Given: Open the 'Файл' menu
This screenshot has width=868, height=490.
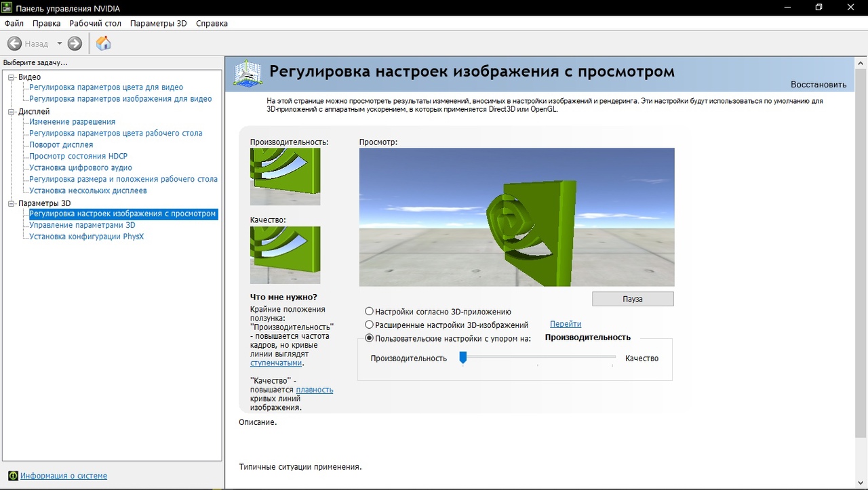Looking at the screenshot, I should pos(14,23).
